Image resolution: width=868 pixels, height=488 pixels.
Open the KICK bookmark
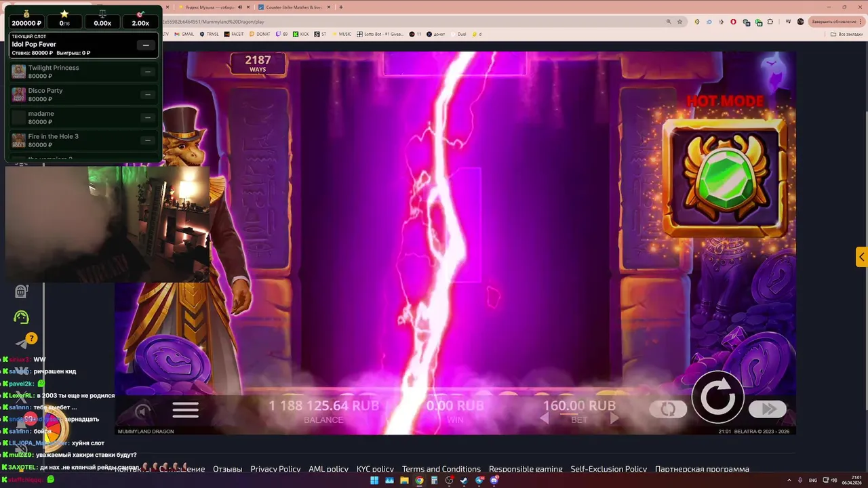point(300,34)
